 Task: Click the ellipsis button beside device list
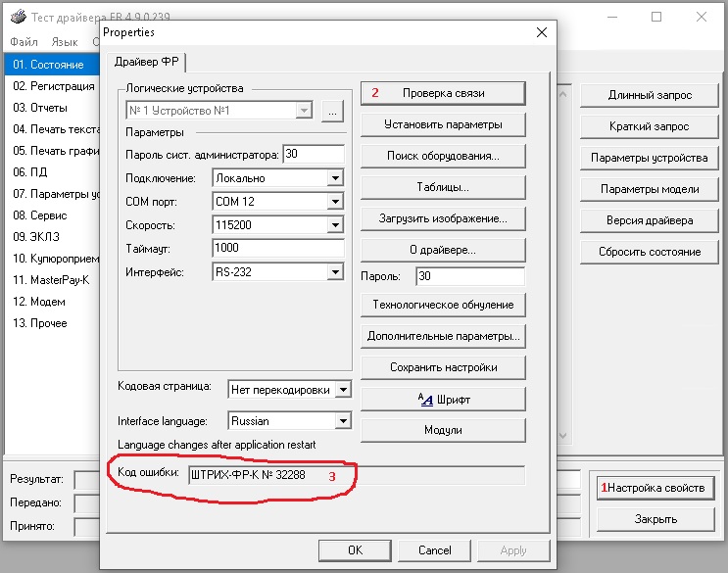coord(332,112)
